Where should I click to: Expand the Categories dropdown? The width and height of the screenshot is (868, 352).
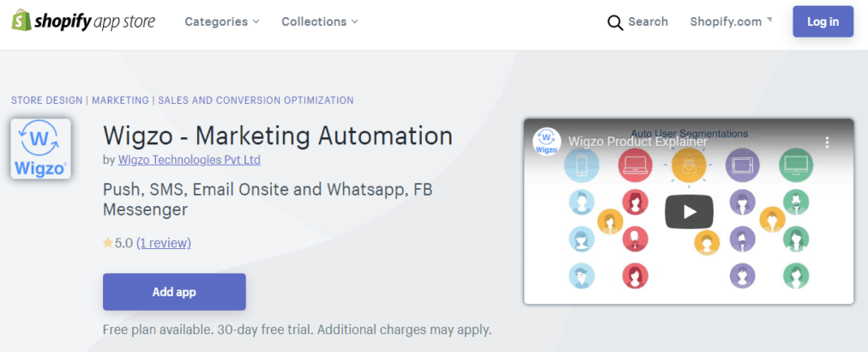[x=222, y=21]
